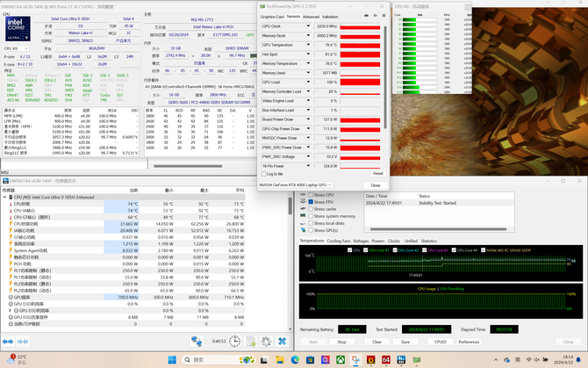Click HWiNFO network computers icon
This screenshot has width=588, height=368.
(x=197, y=341)
